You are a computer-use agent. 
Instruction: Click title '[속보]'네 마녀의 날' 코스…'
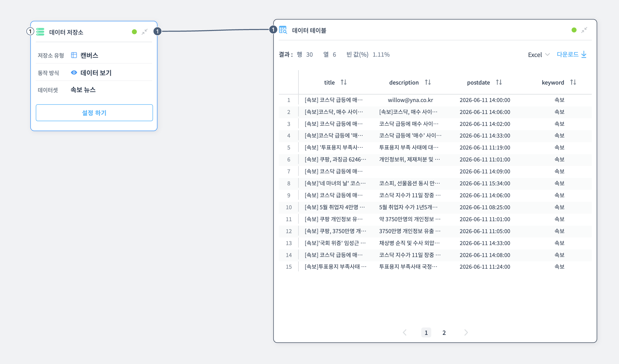pos(335,183)
